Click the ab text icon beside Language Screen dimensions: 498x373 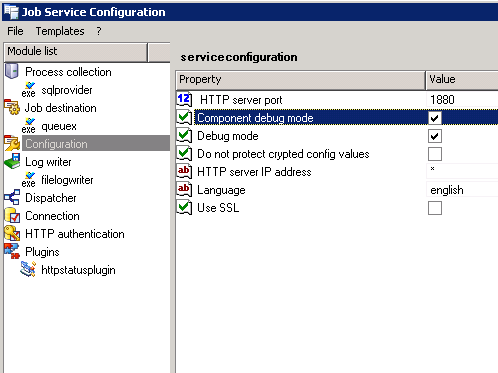coord(184,189)
